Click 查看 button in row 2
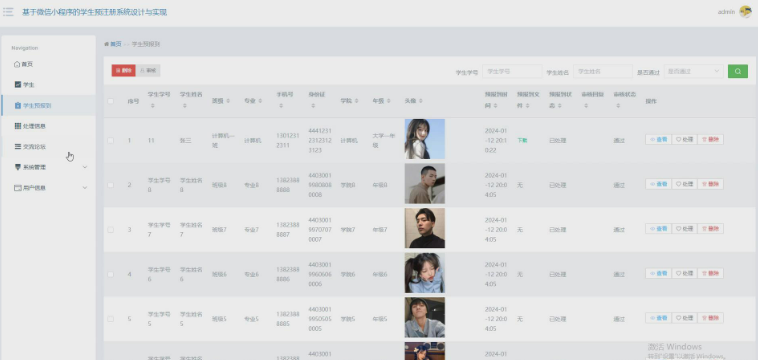Image resolution: width=758 pixels, height=360 pixels. [x=658, y=184]
